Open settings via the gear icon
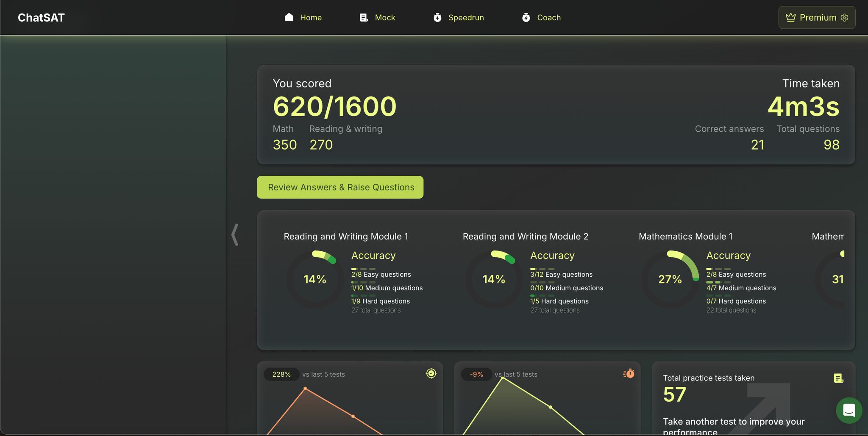The image size is (868, 436). 844,17
